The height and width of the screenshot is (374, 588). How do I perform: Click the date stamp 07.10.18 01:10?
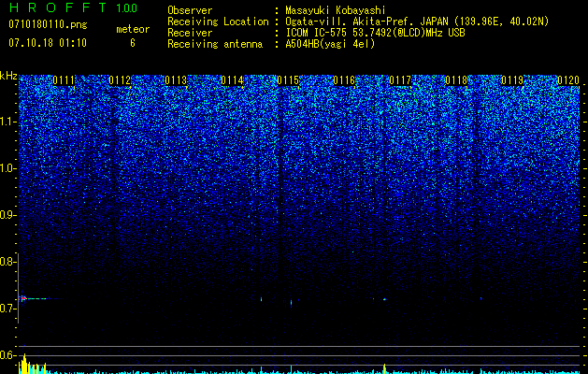coord(48,43)
